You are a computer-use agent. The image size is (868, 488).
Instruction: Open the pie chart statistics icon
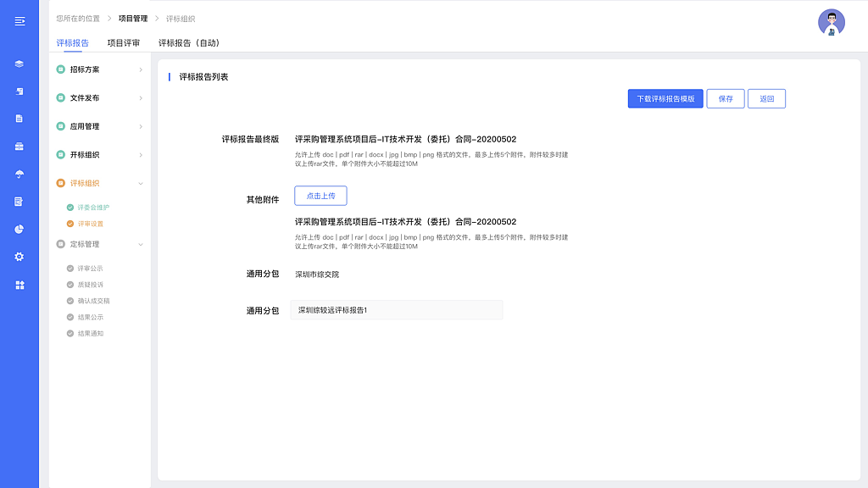click(x=19, y=228)
